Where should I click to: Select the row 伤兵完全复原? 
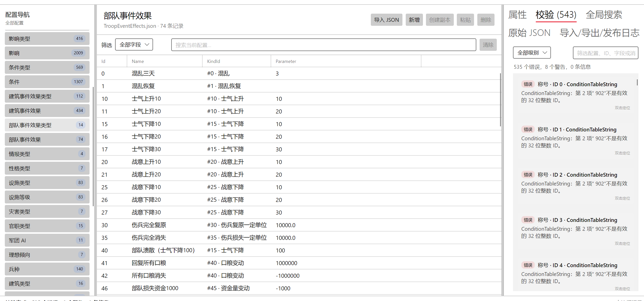coord(298,225)
